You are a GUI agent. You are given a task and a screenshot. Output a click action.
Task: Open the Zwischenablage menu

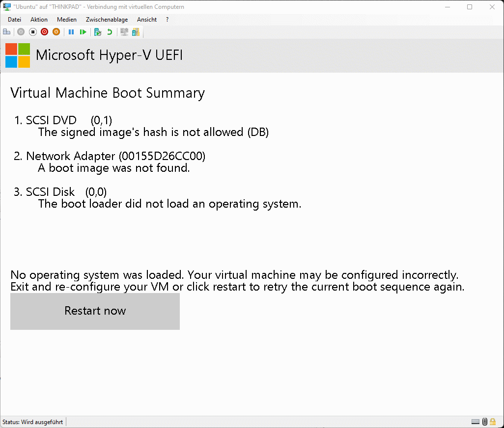[107, 20]
